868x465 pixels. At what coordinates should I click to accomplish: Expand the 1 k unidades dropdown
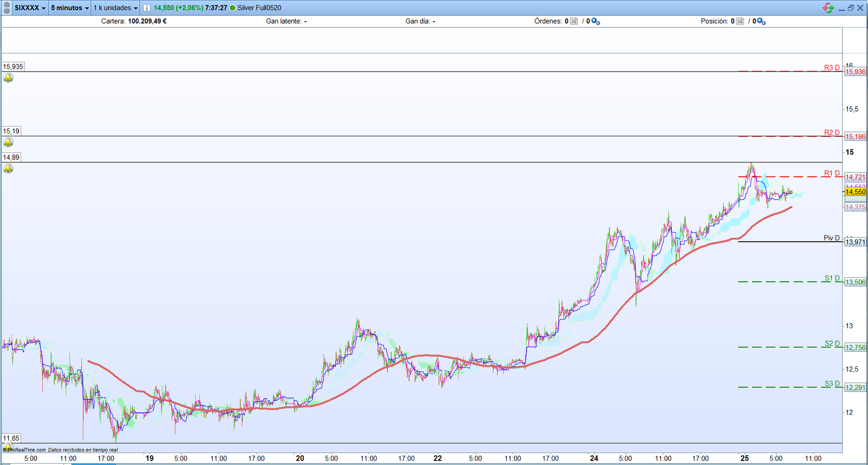click(115, 8)
